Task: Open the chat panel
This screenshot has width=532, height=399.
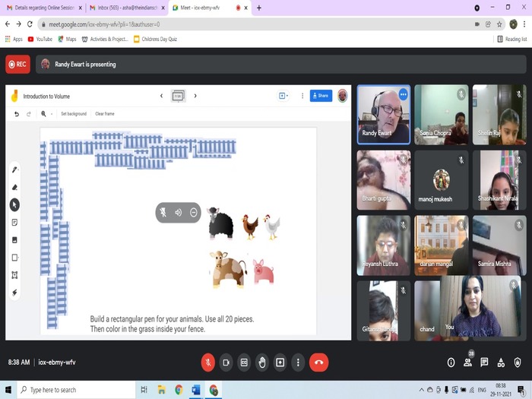Action: (484, 363)
